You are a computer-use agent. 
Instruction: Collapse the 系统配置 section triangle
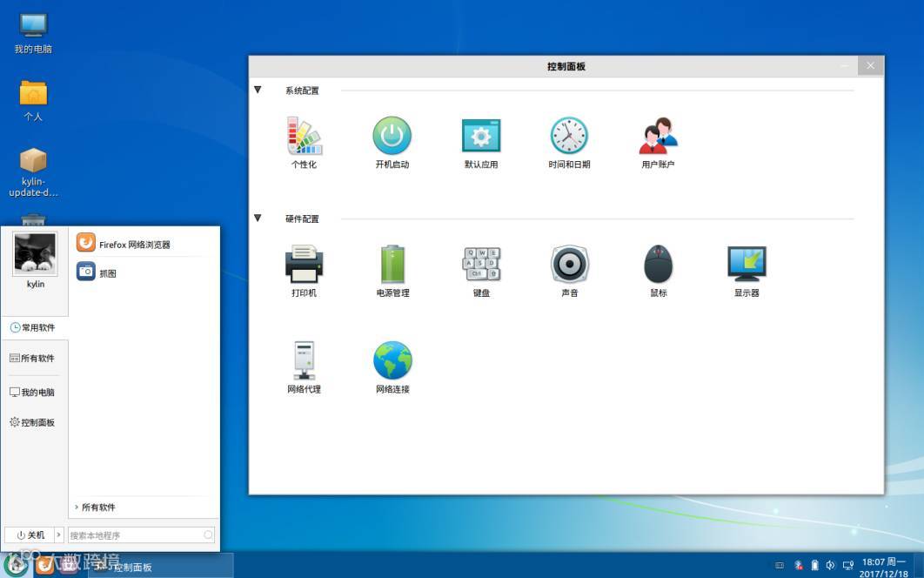click(258, 90)
